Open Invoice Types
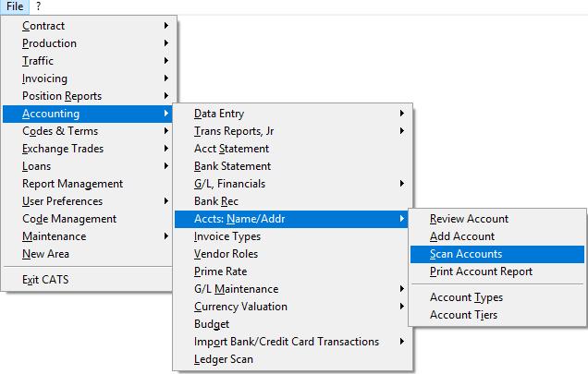This screenshot has width=588, height=374. pos(292,236)
